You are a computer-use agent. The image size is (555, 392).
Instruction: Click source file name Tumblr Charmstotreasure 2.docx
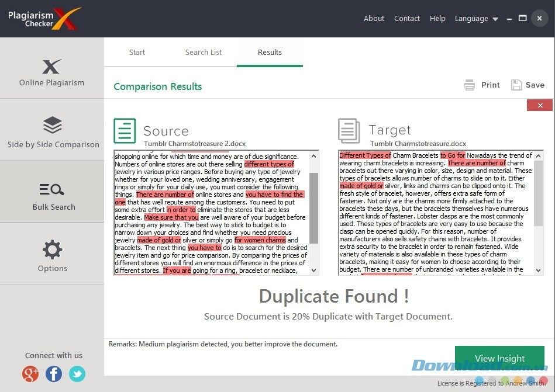(195, 144)
